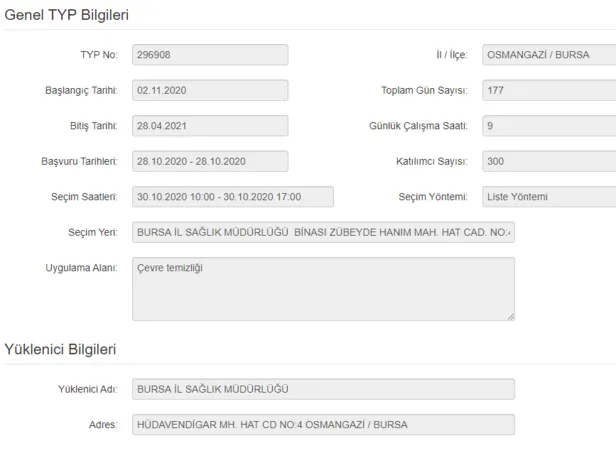The image size is (616, 453).
Task: Select the Toplam Gün Sayısı field
Action: click(548, 90)
